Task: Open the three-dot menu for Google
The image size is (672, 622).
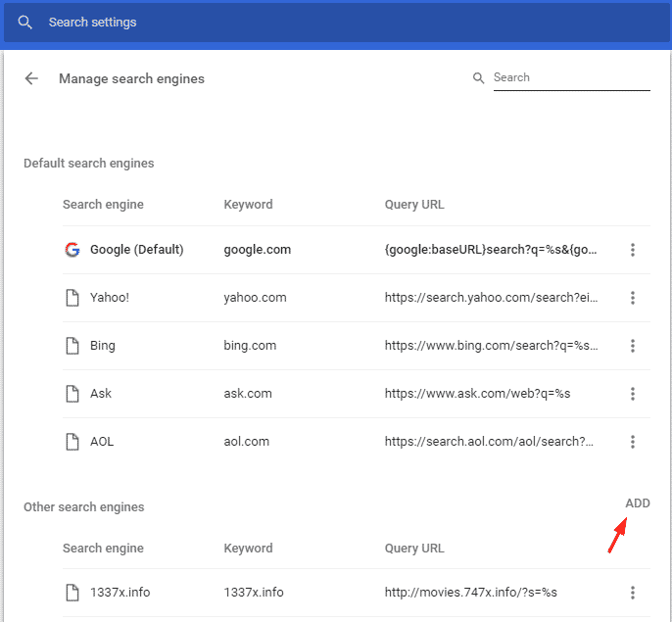Action: [x=633, y=250]
